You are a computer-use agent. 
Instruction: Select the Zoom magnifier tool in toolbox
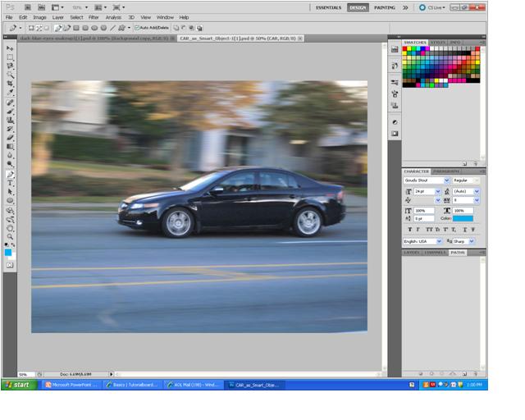[x=10, y=236]
